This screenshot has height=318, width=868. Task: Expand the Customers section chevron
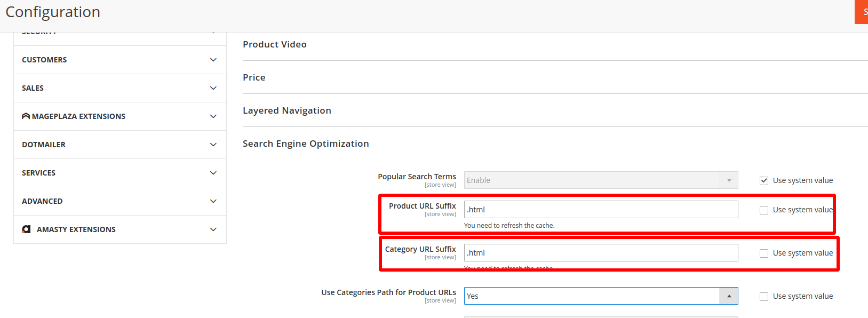(213, 60)
